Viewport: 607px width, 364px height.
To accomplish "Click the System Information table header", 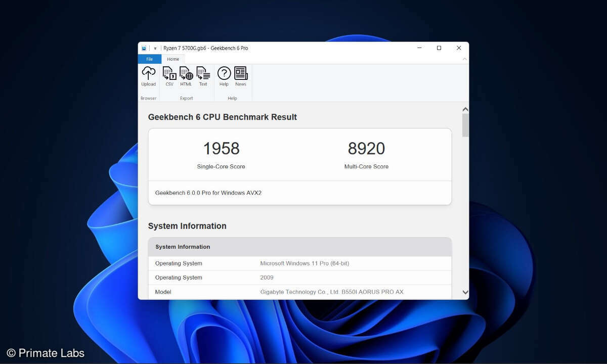I will point(300,247).
